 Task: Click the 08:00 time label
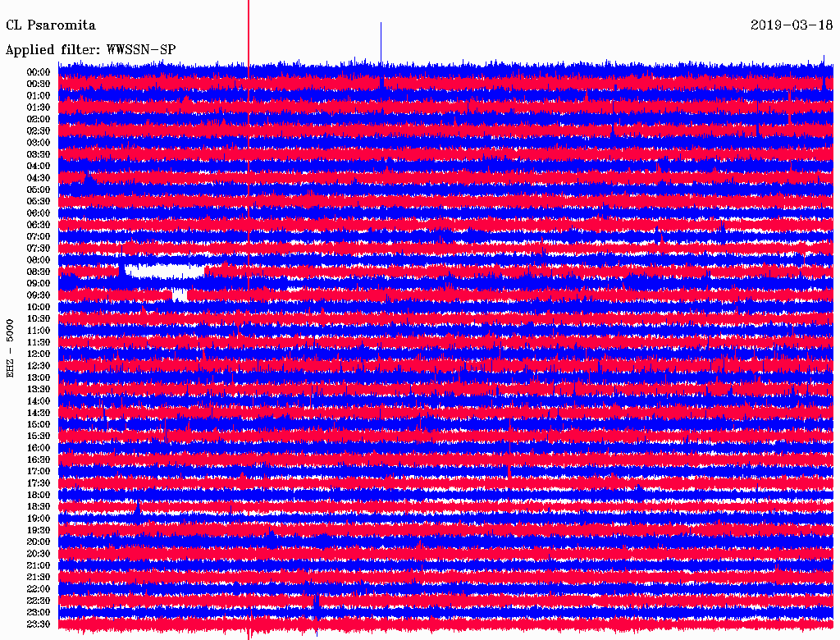[39, 260]
